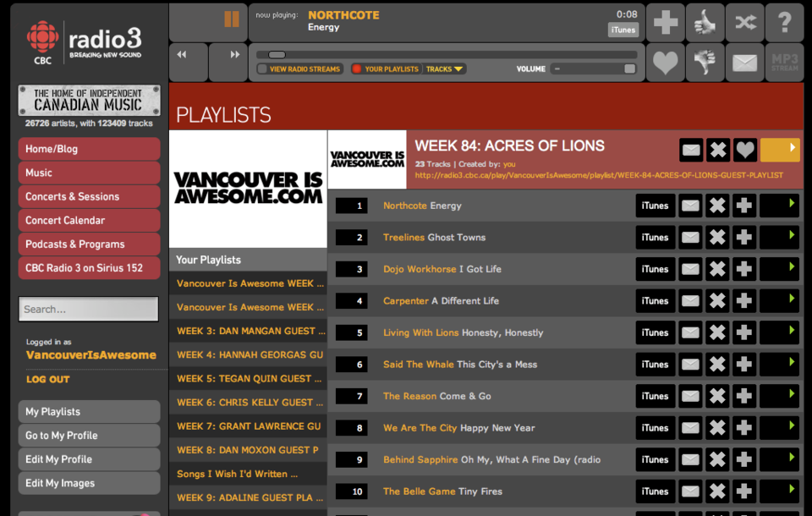Pause the currently playing track
Viewport: 812px width, 516px height.
[232, 19]
